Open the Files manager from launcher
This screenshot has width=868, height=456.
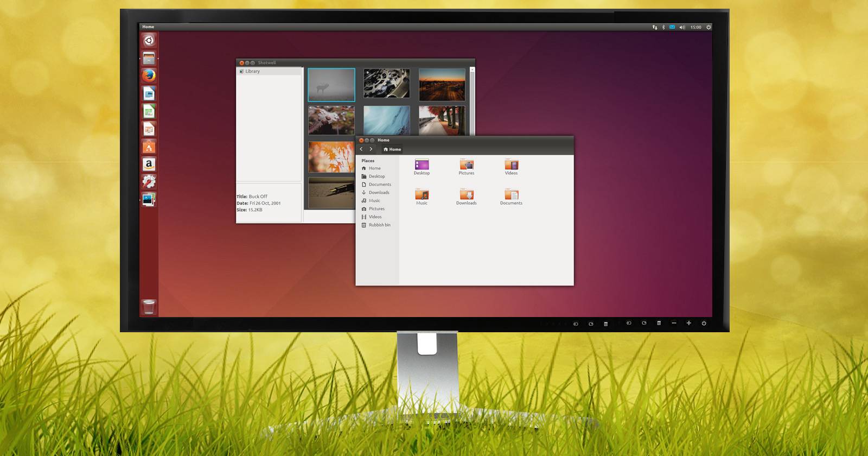(x=149, y=58)
